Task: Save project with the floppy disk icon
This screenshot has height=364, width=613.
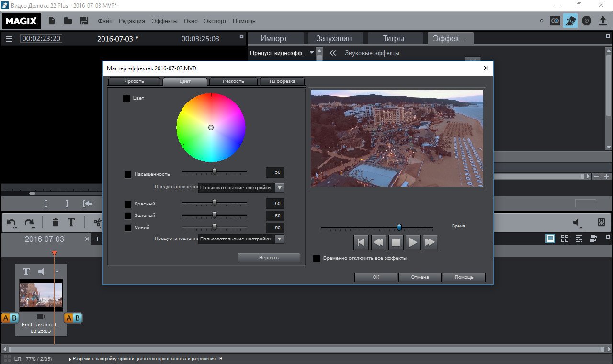Action: [x=84, y=21]
